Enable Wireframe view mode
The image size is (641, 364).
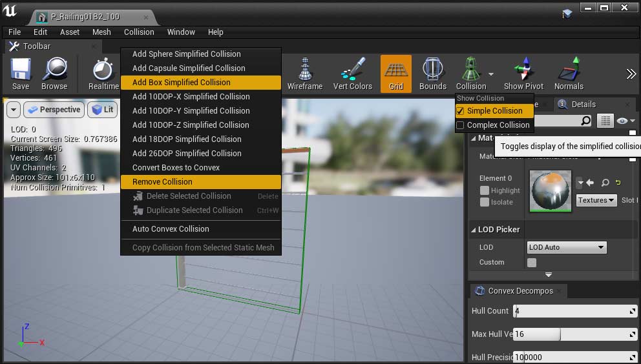click(x=304, y=73)
